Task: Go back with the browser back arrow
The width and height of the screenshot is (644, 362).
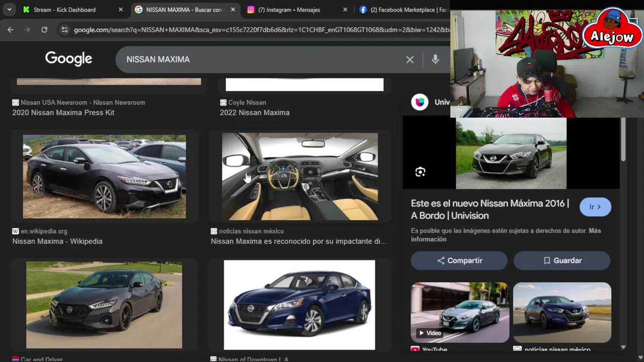Action: point(11,30)
